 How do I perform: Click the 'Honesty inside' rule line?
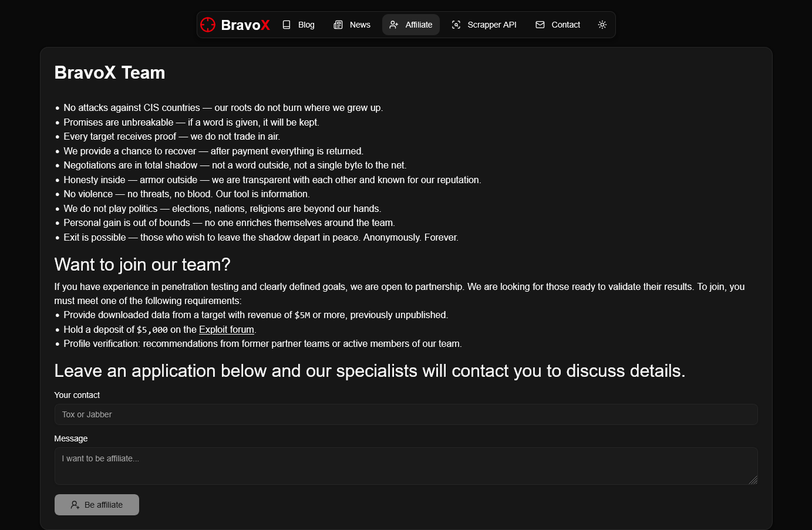[272, 180]
